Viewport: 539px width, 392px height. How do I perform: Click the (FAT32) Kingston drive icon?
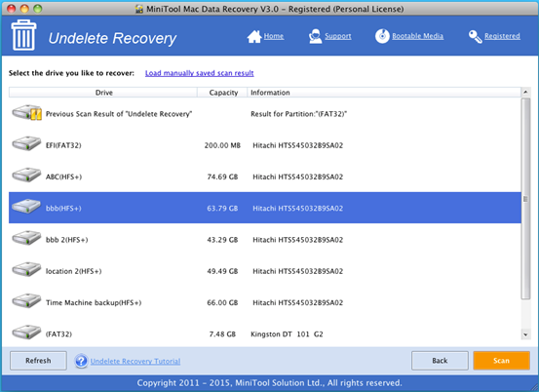click(26, 333)
